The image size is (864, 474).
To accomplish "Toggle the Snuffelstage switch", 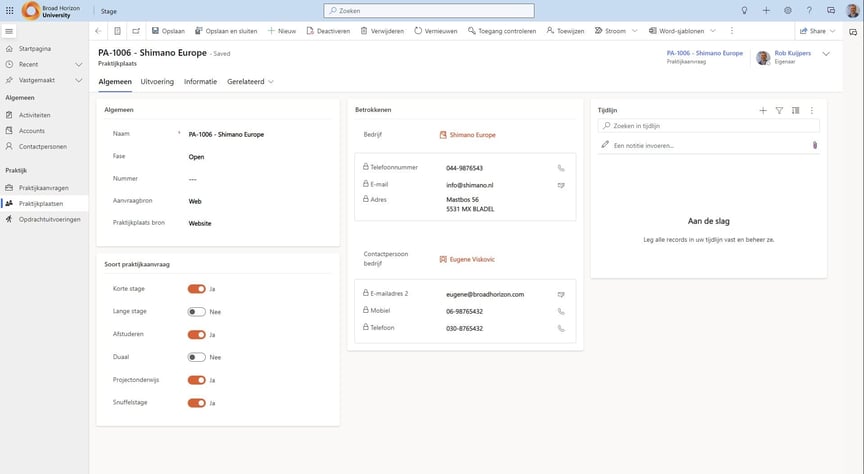I will pyautogui.click(x=197, y=403).
